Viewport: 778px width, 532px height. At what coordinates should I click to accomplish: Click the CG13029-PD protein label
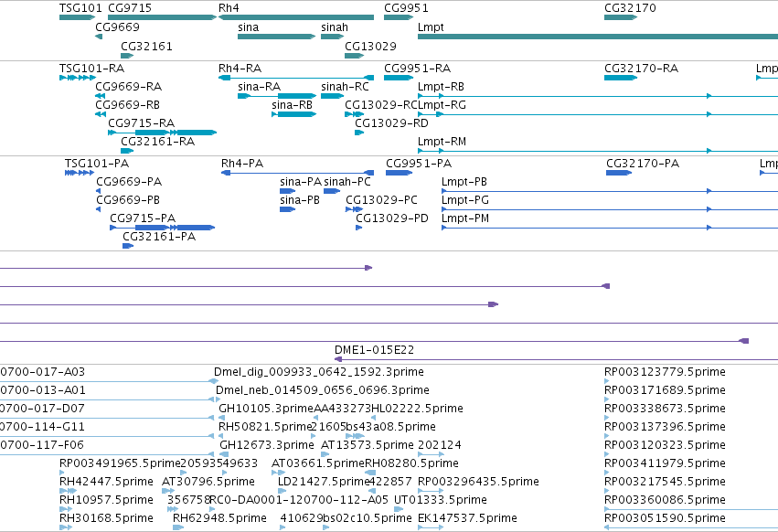(392, 218)
